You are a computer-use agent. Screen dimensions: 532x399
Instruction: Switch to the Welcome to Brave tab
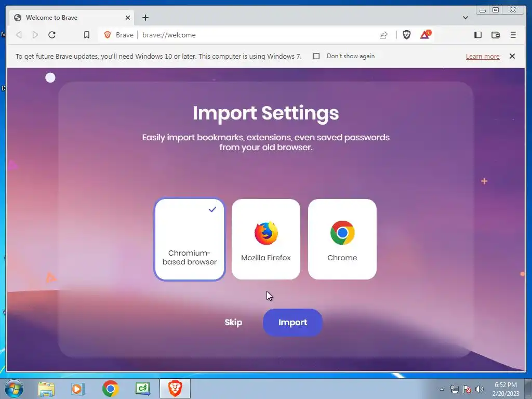point(71,18)
